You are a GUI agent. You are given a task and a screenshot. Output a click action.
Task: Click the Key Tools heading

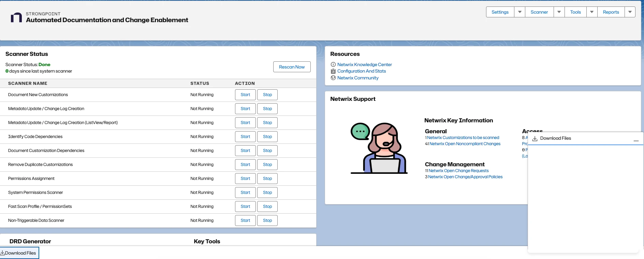[x=207, y=241]
